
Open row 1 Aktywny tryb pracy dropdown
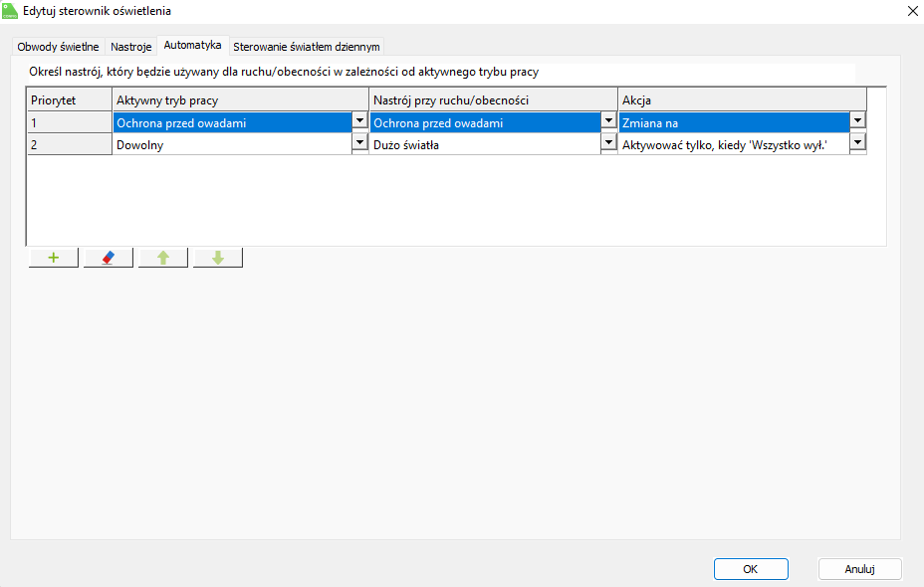(x=359, y=121)
